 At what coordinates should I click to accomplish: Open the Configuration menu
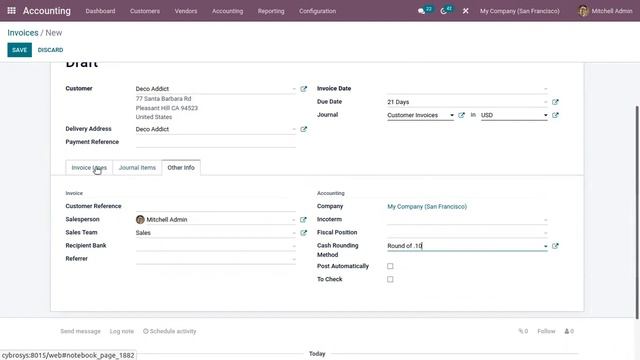click(318, 11)
